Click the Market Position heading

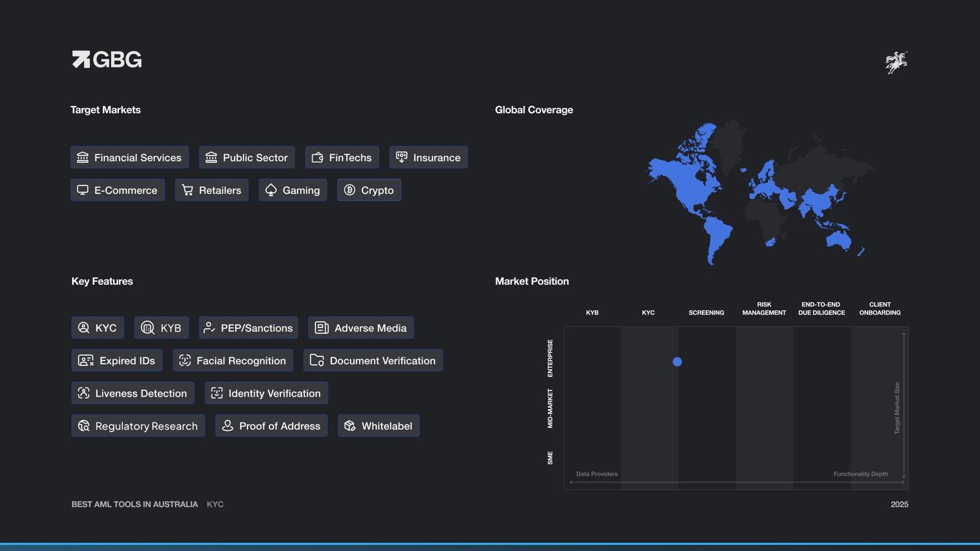pyautogui.click(x=532, y=282)
